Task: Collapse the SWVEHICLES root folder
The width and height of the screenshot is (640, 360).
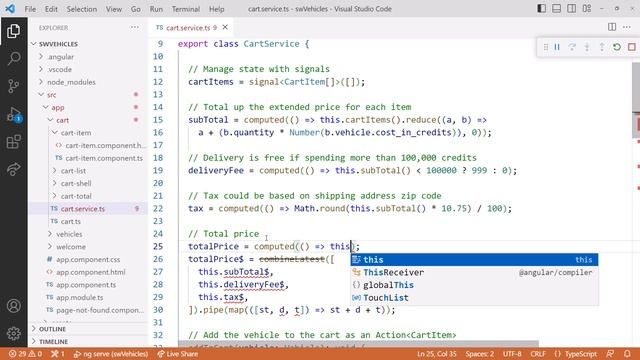Action: point(58,44)
